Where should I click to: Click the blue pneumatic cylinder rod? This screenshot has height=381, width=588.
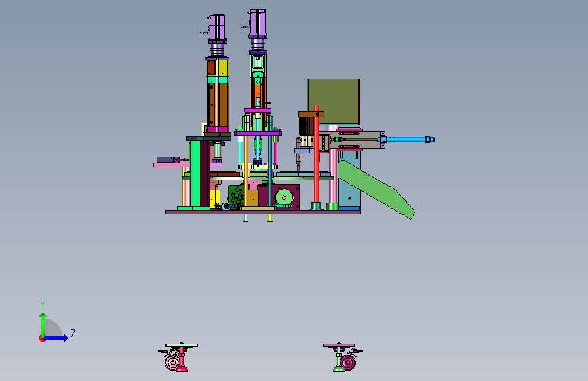tap(408, 140)
